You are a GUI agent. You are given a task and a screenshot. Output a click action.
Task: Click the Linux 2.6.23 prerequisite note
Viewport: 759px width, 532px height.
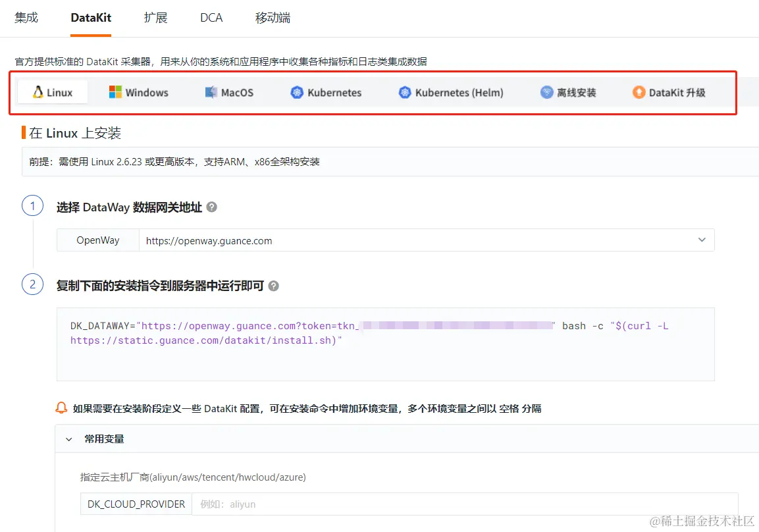coord(174,162)
